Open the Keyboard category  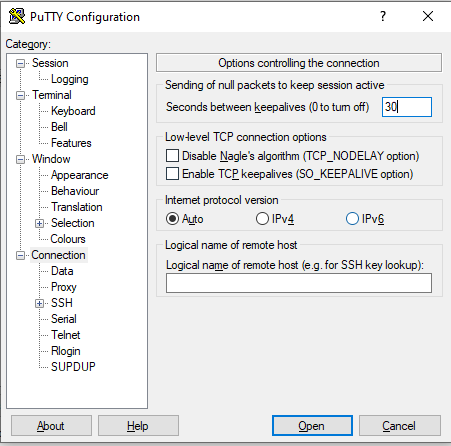point(73,111)
